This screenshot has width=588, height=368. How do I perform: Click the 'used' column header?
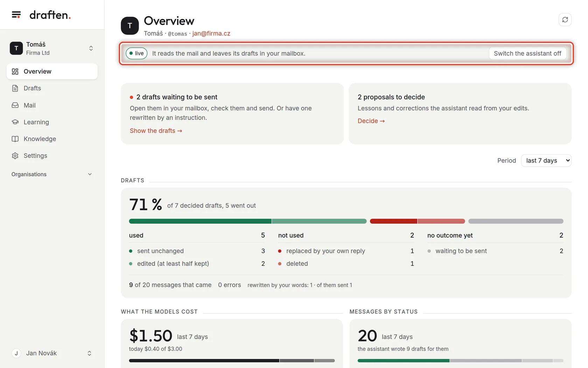pyautogui.click(x=136, y=236)
